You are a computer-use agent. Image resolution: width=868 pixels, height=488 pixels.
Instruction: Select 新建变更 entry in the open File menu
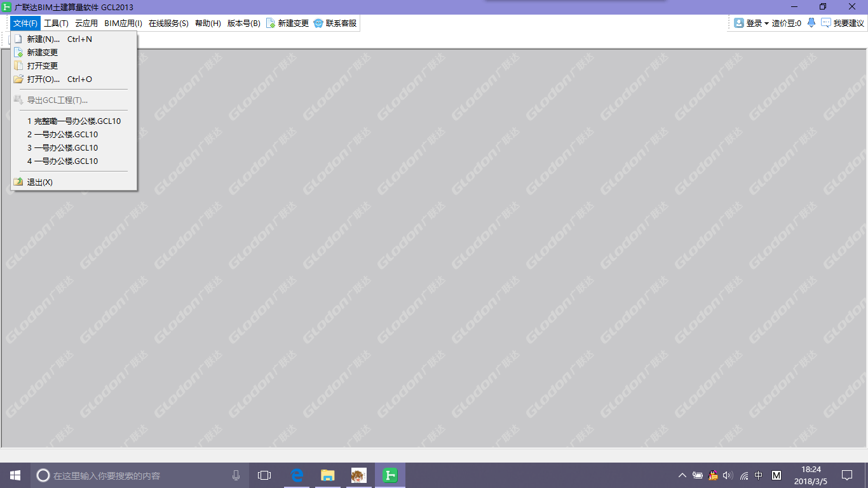pos(74,53)
